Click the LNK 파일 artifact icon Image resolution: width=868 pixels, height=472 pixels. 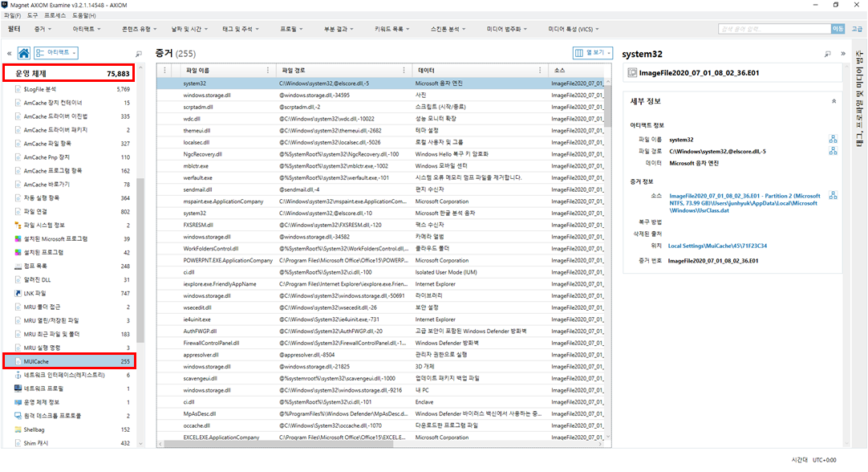tap(18, 294)
